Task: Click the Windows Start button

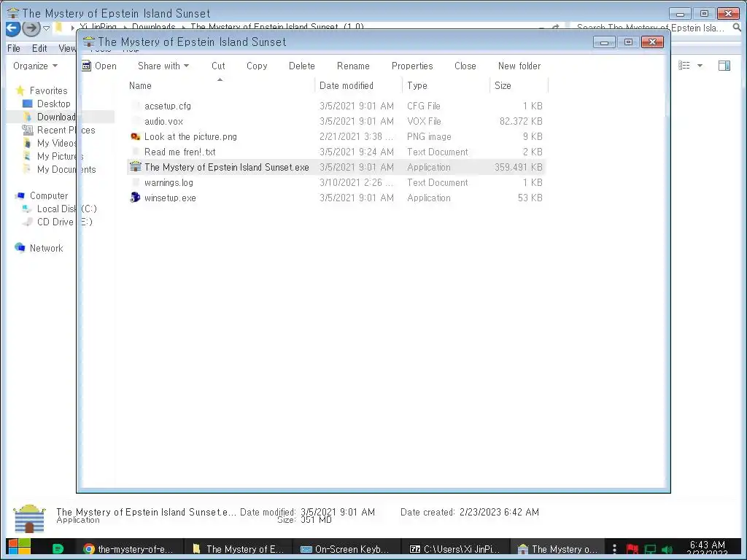Action: [19, 548]
